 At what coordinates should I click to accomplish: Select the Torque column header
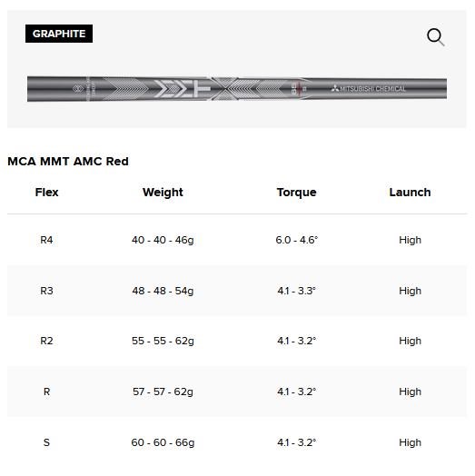coord(296,193)
